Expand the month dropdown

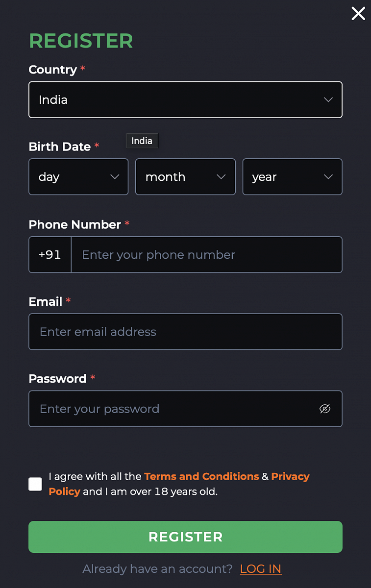pos(185,177)
